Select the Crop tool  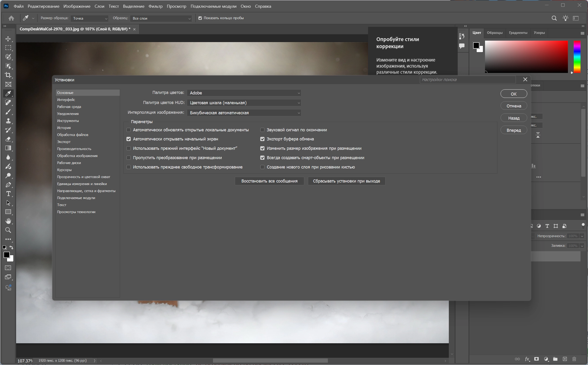click(8, 75)
